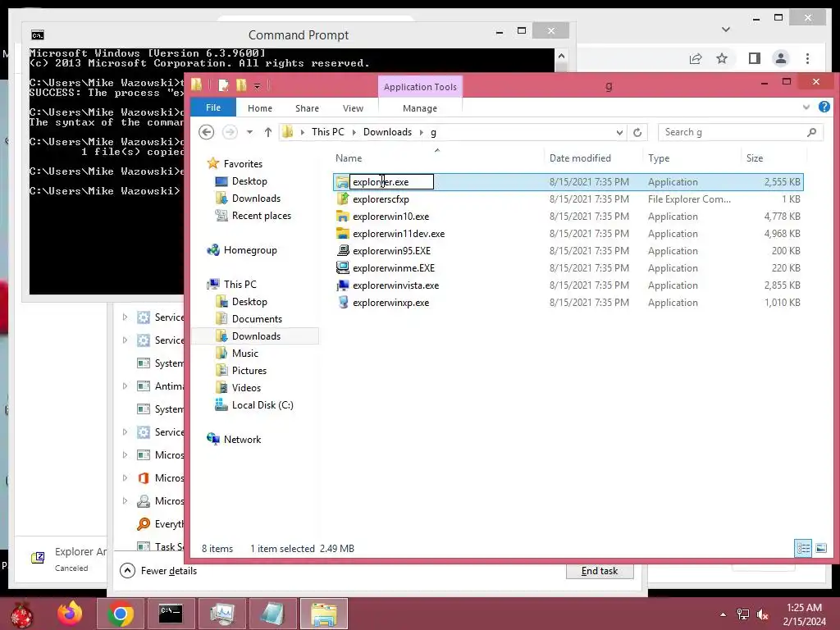Open the Home ribbon tab
Viewport: 840px width, 630px height.
260,108
